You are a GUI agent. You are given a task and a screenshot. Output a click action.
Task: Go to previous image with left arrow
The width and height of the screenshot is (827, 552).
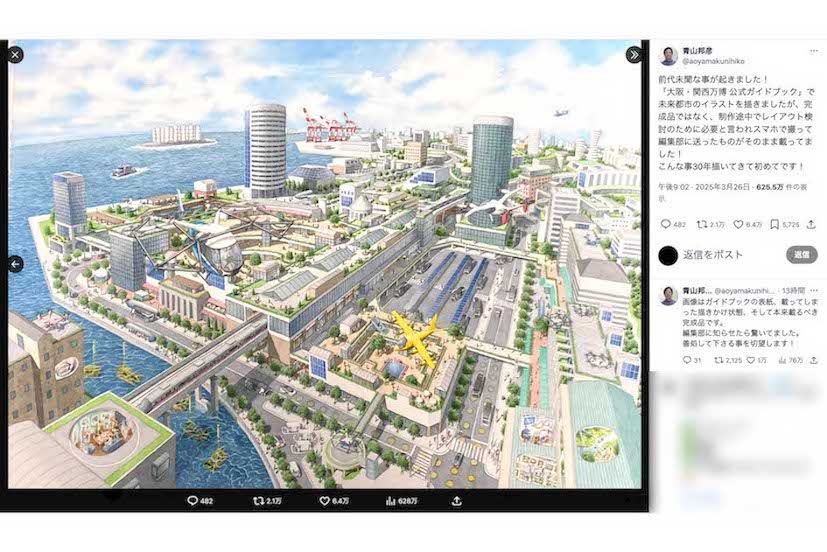click(x=15, y=264)
